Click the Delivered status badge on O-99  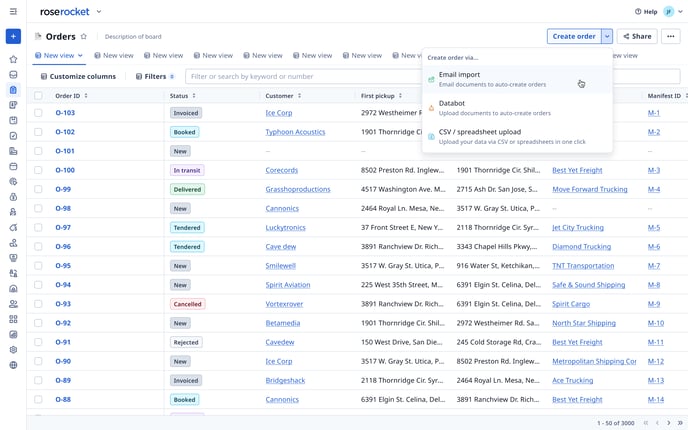click(x=187, y=189)
